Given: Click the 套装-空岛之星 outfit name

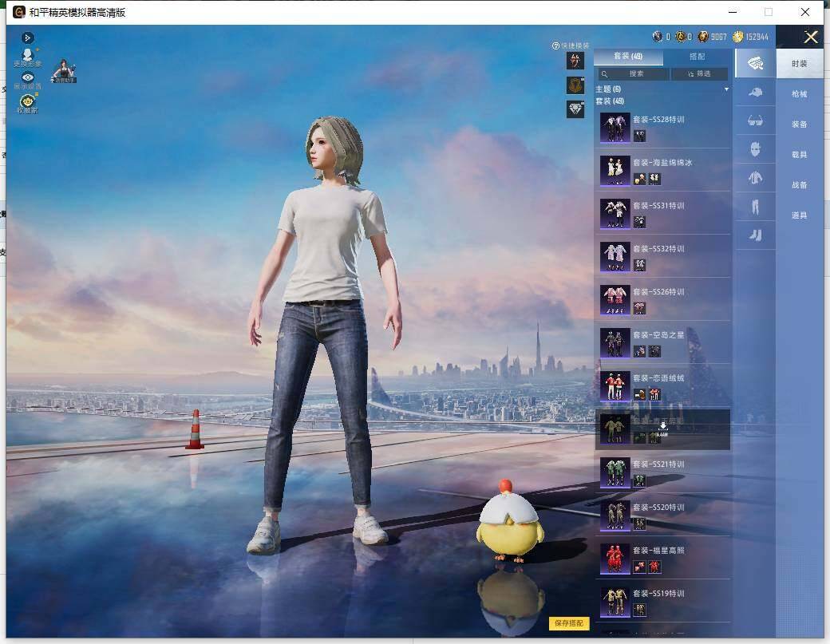Looking at the screenshot, I should 659,335.
